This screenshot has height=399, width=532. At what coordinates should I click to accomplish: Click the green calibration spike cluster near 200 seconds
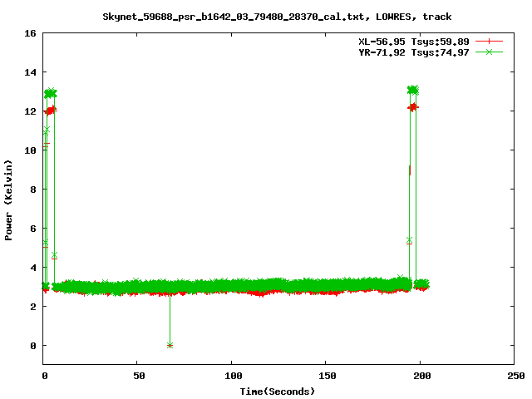click(x=413, y=90)
